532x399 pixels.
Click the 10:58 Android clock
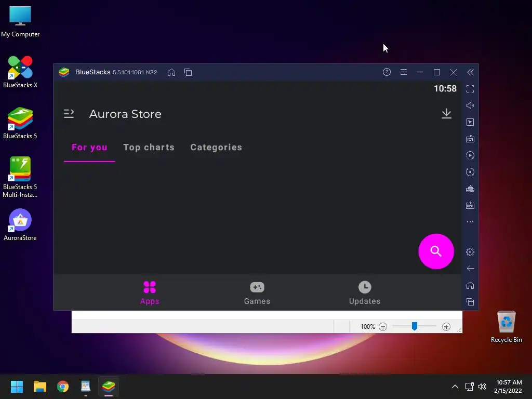[x=445, y=88]
